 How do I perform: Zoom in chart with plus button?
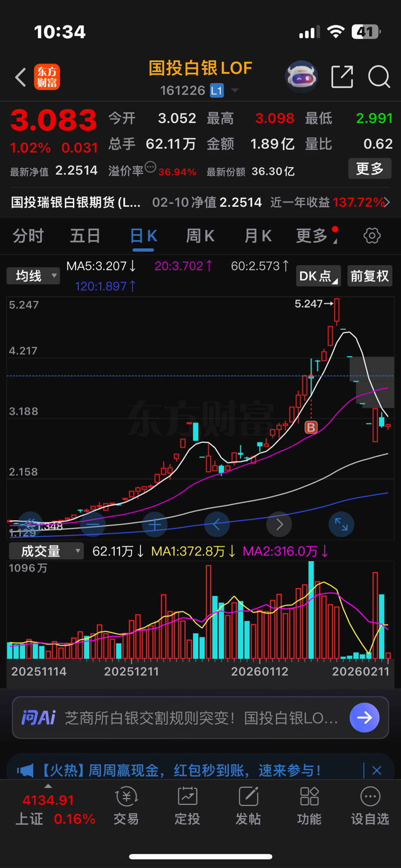[x=155, y=525]
